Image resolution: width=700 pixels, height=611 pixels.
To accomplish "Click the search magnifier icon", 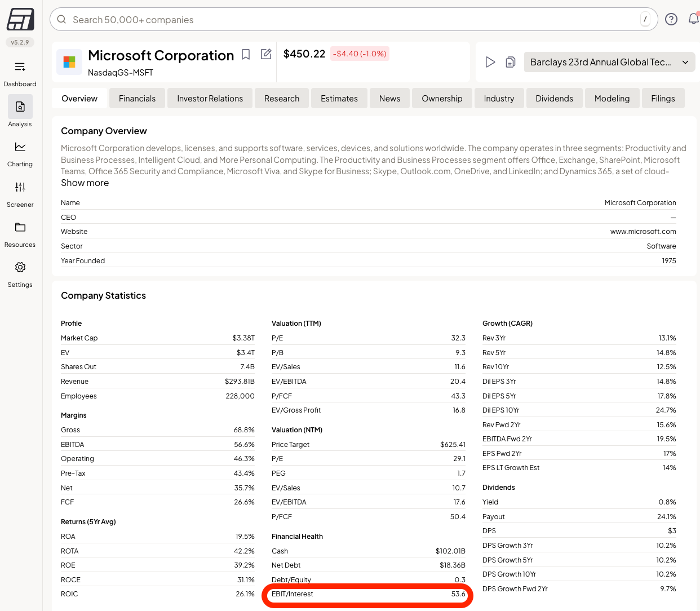I will [61, 20].
